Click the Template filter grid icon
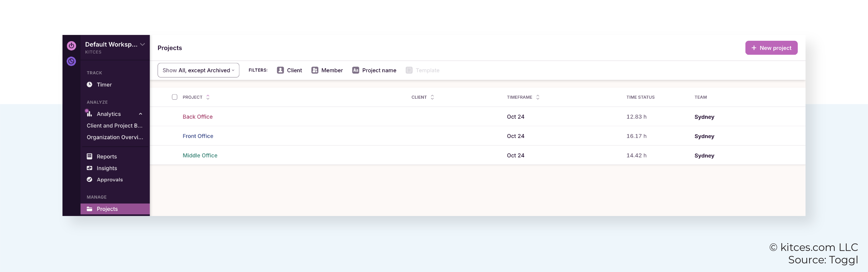Viewport: 868px width, 272px height. [x=409, y=70]
